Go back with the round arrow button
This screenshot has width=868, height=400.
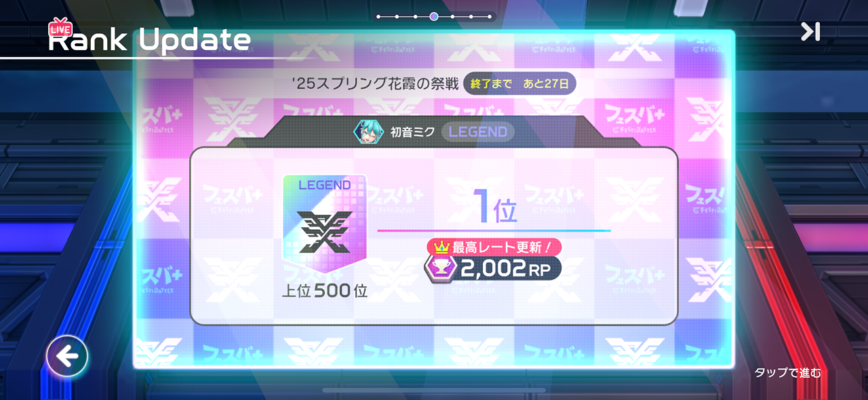(67, 356)
